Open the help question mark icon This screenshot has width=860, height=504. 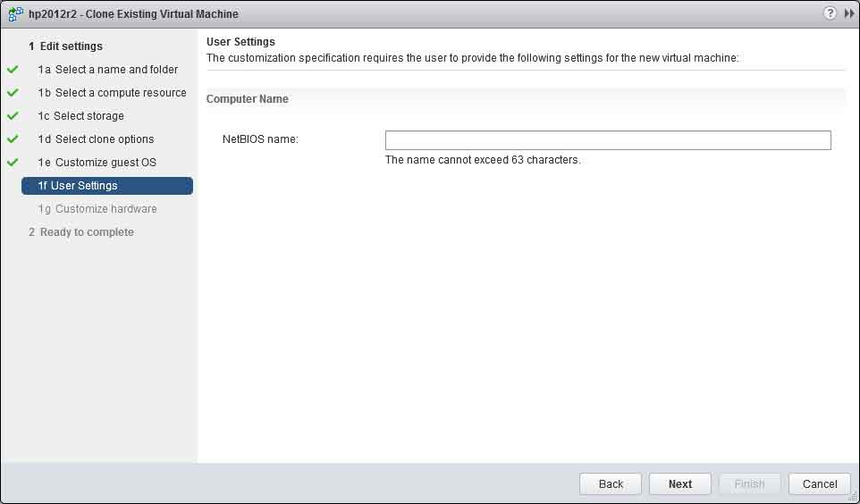pyautogui.click(x=830, y=13)
